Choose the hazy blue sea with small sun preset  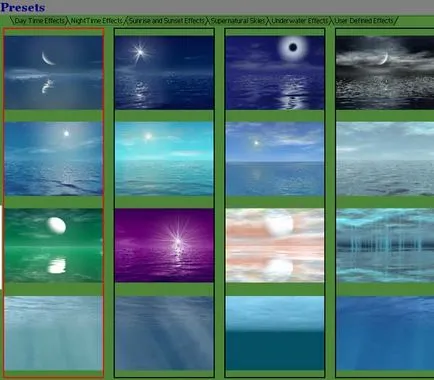53,159
